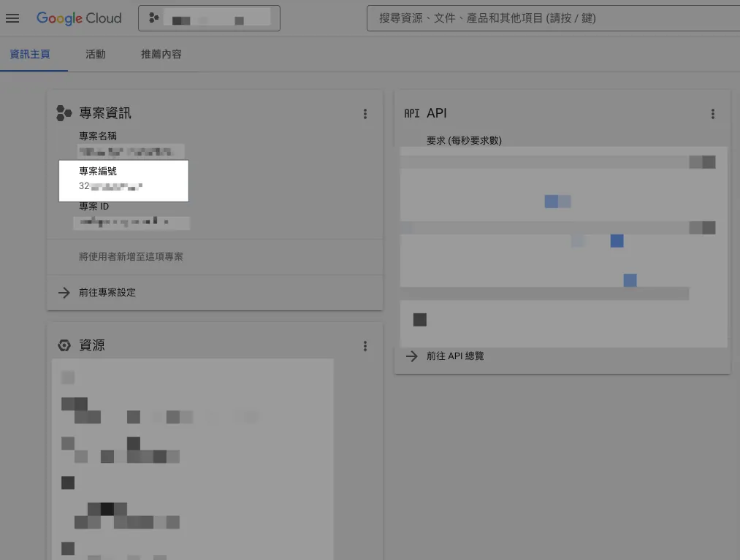Open 專案資訊 card three-dot menu
The width and height of the screenshot is (740, 560).
coord(365,114)
